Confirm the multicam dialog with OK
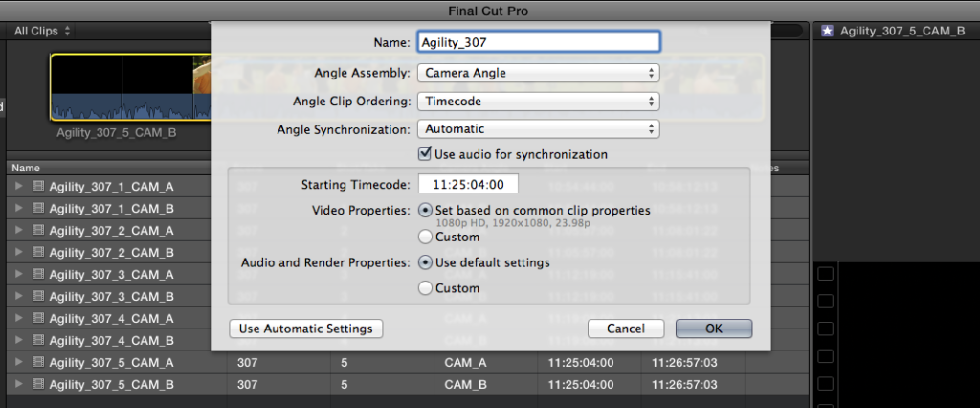Viewport: 980px width, 408px height. pyautogui.click(x=714, y=329)
